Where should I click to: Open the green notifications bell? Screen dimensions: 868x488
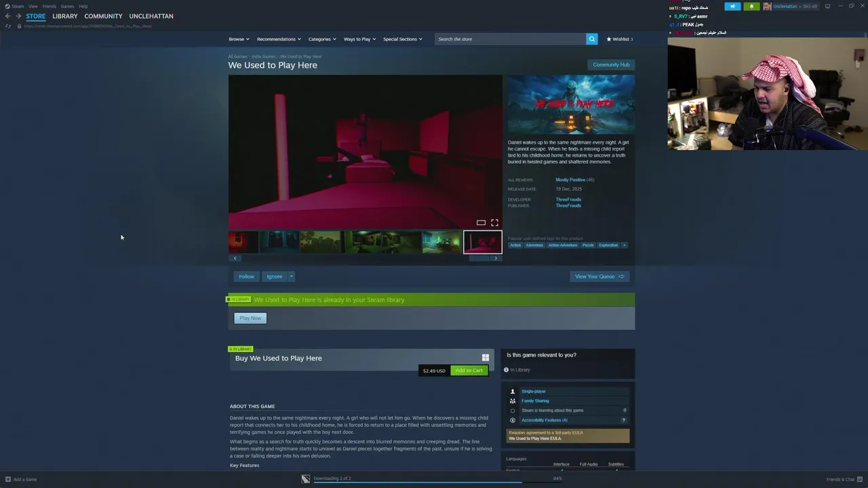[751, 6]
